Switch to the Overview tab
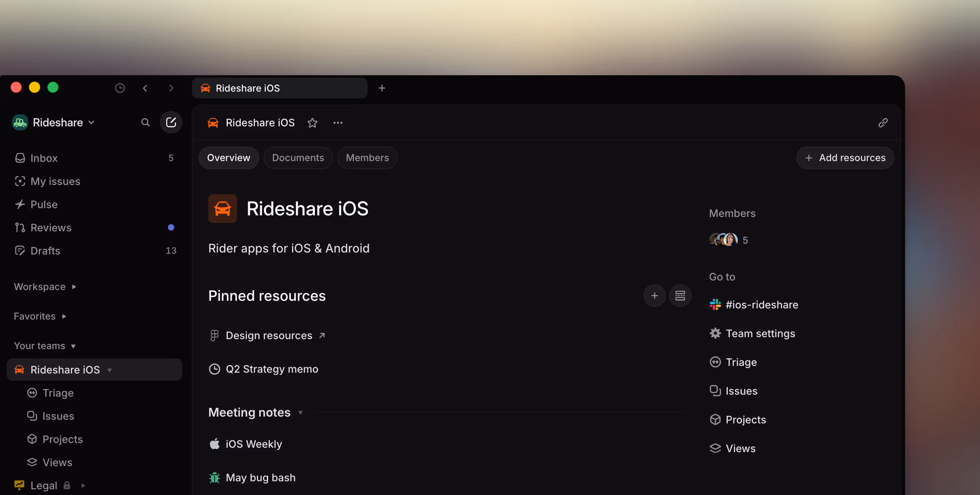The width and height of the screenshot is (980, 495). point(229,158)
